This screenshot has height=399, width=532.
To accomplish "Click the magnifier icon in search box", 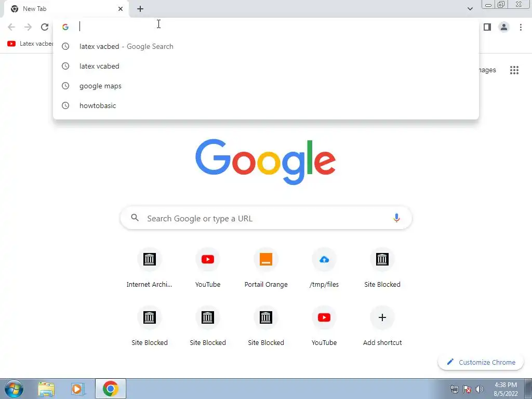I will pos(135,218).
